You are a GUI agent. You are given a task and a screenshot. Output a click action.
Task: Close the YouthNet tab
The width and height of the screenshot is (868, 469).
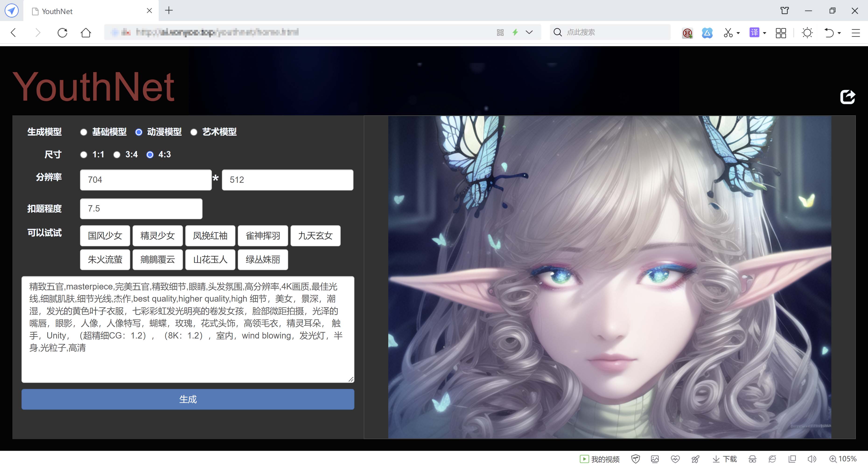[149, 11]
